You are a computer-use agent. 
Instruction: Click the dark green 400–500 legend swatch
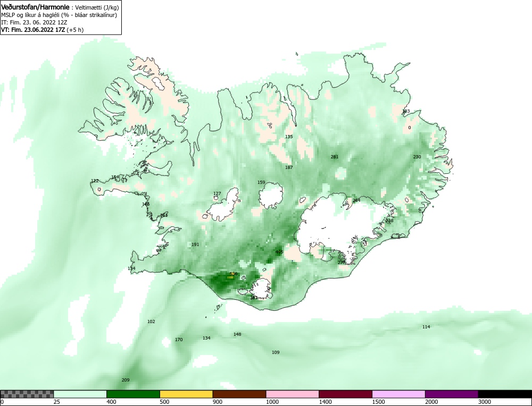(x=133, y=394)
